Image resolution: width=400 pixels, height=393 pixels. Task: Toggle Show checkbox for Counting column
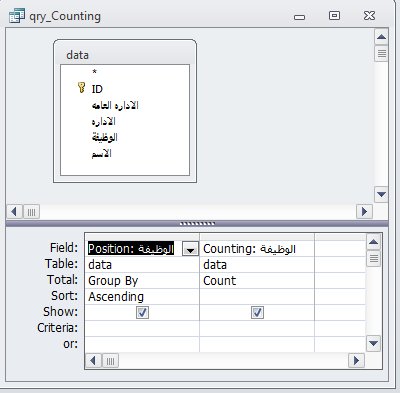[x=257, y=313]
